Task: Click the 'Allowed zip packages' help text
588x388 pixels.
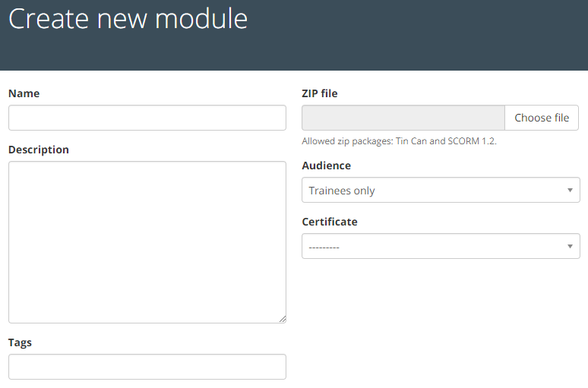Action: [399, 141]
